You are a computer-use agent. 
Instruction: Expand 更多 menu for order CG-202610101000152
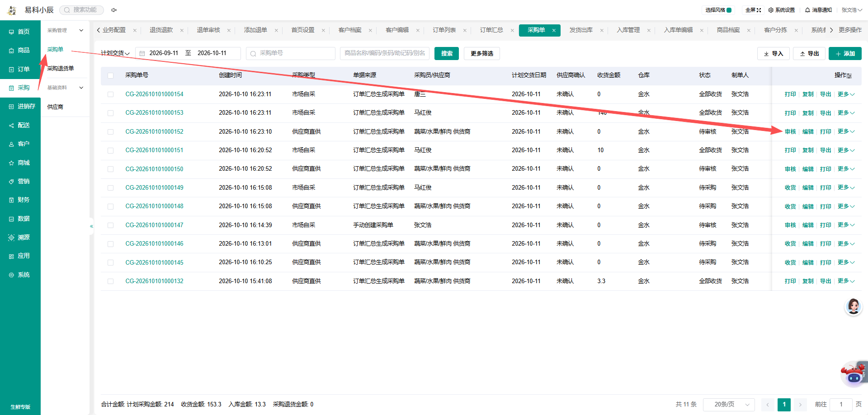pyautogui.click(x=846, y=131)
